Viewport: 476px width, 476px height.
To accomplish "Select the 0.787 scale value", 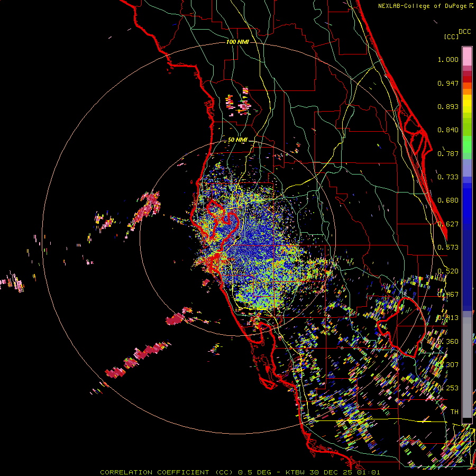I will point(448,153).
